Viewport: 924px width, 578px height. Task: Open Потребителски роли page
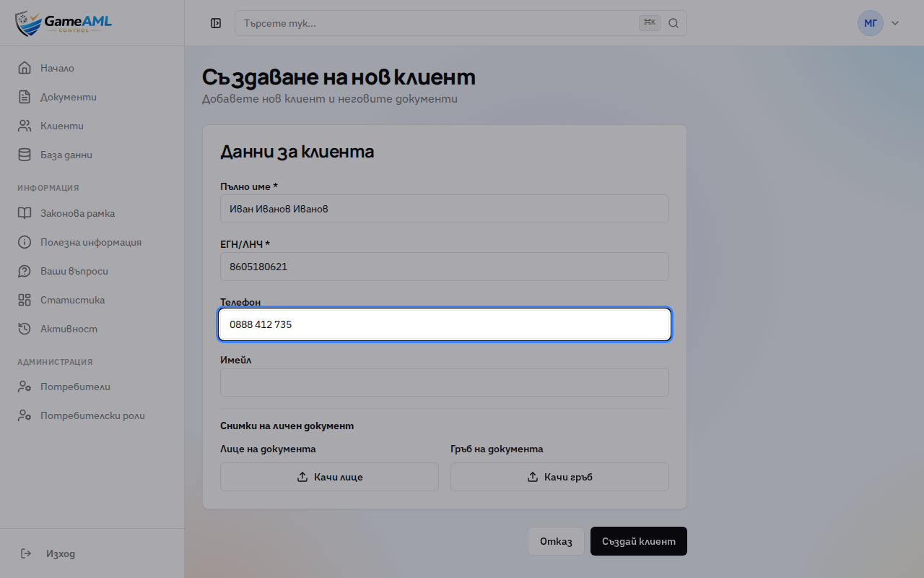92,415
